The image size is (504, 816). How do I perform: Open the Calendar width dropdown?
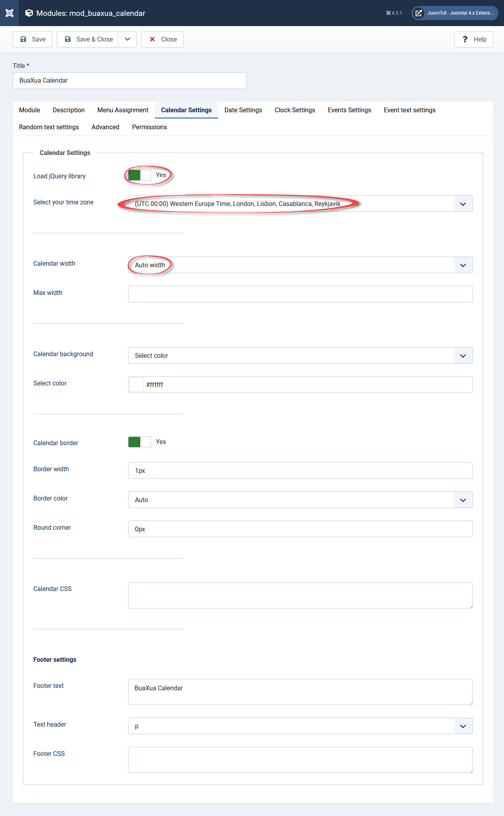(x=300, y=265)
